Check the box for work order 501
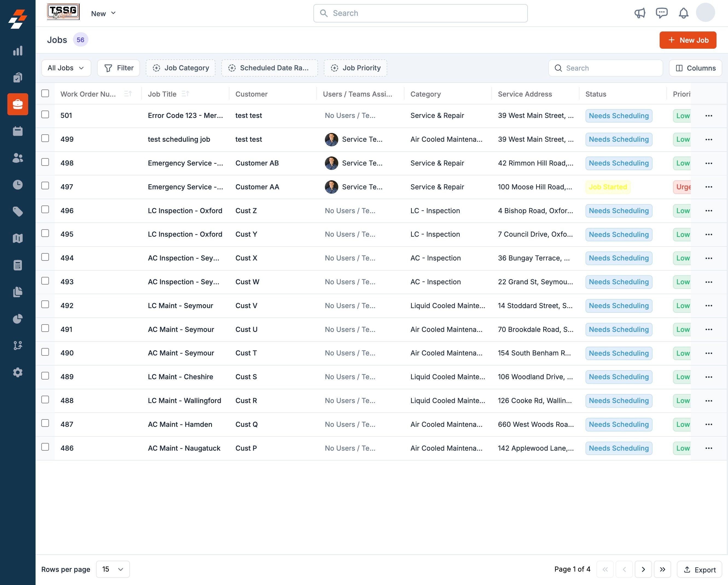Viewport: 728px width, 585px height. (45, 114)
